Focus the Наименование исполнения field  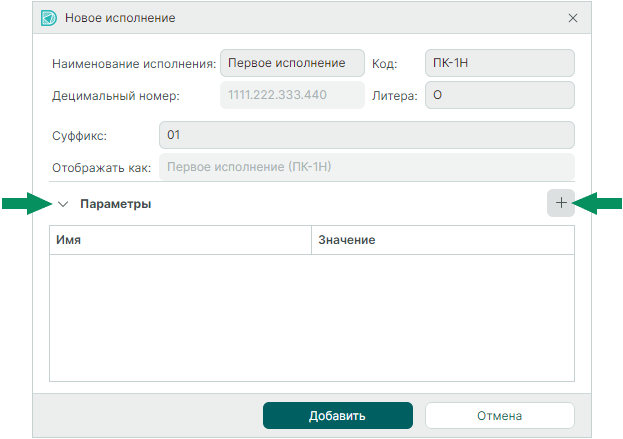point(292,63)
